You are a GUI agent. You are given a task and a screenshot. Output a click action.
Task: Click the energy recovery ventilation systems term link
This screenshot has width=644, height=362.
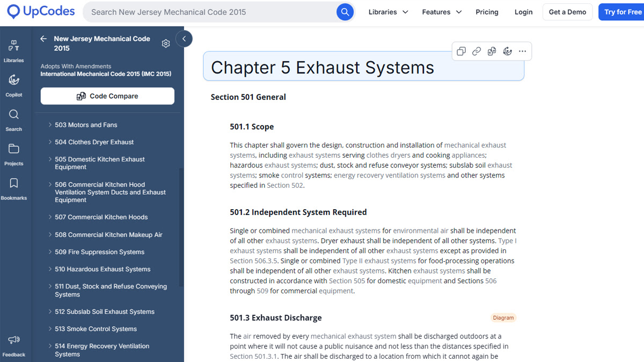390,175
